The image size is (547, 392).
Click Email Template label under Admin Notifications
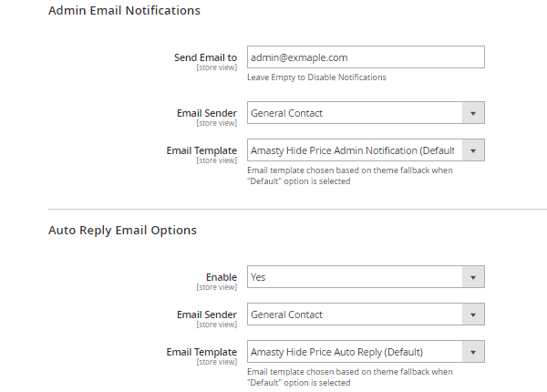201,150
